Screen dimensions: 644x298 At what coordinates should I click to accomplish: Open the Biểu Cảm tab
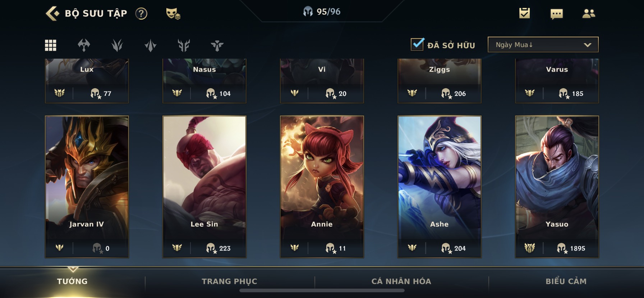click(566, 281)
